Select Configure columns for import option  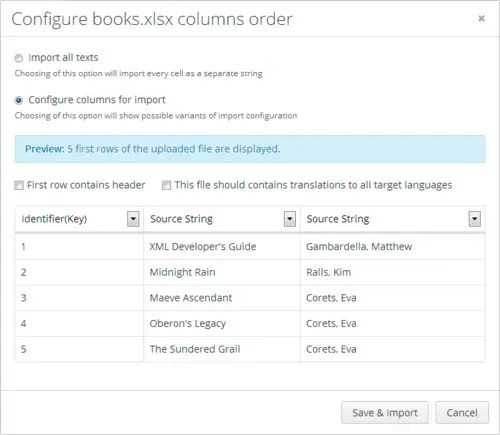tap(19, 100)
